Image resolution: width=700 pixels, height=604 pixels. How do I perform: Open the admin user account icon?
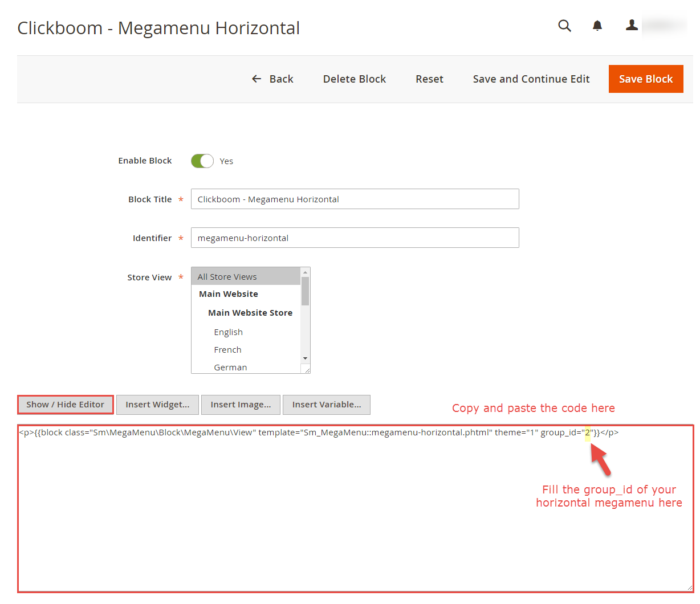click(632, 25)
